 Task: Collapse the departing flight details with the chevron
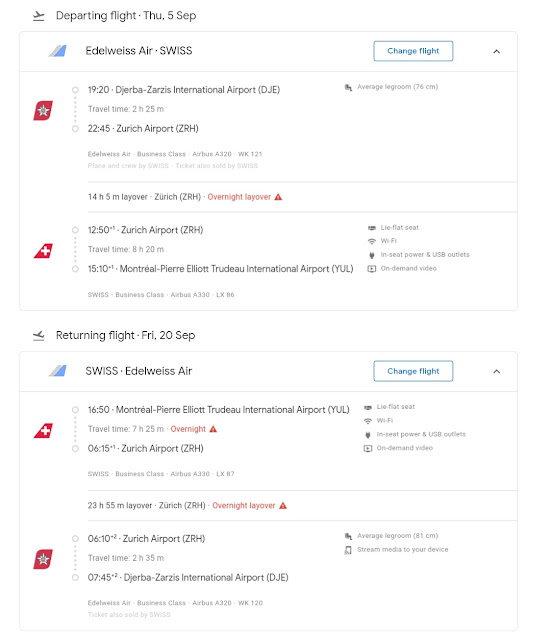point(496,51)
